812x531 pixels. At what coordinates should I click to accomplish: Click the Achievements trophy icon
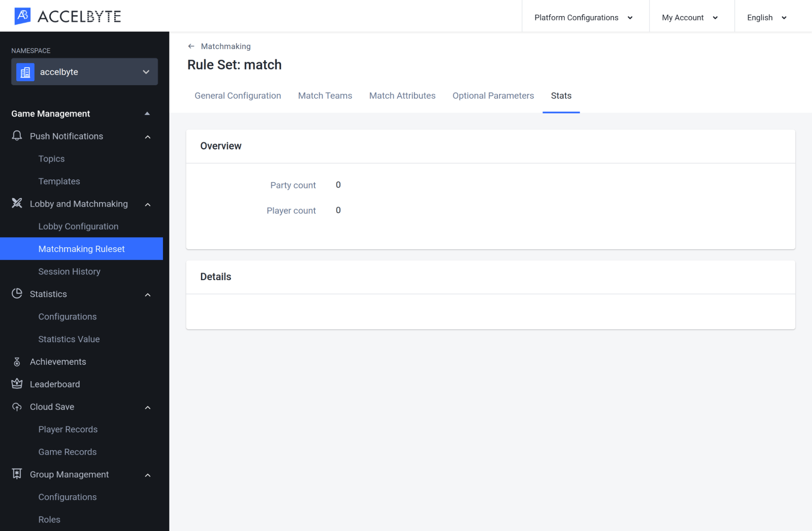pyautogui.click(x=17, y=361)
